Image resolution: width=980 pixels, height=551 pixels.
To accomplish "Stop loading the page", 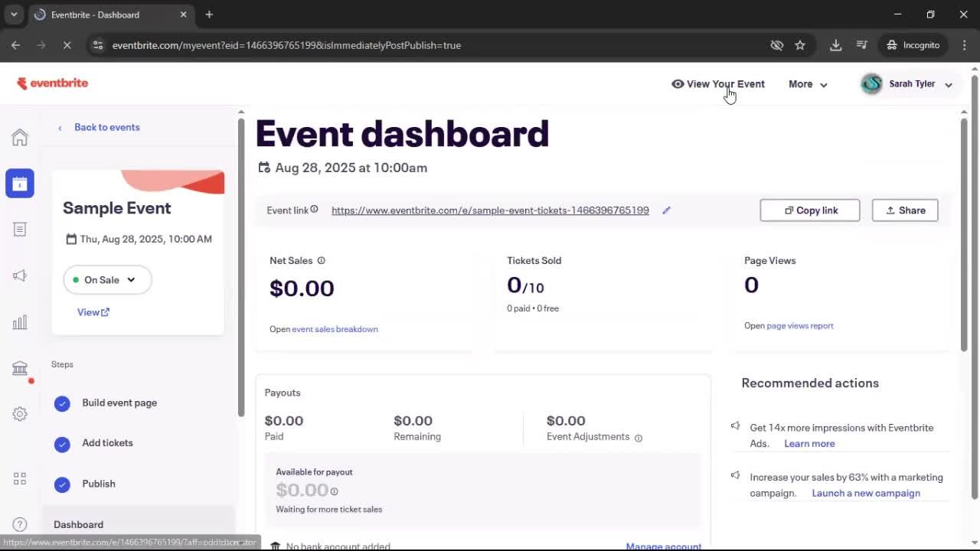I will [67, 45].
